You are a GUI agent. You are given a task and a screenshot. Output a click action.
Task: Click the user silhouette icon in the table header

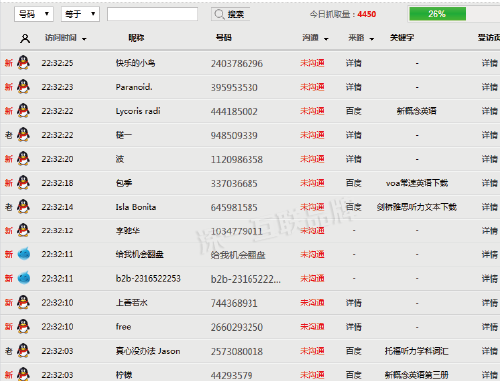tap(25, 39)
